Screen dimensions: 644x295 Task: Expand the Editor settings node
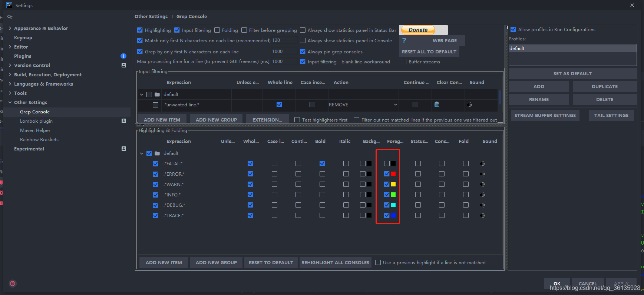[10, 47]
